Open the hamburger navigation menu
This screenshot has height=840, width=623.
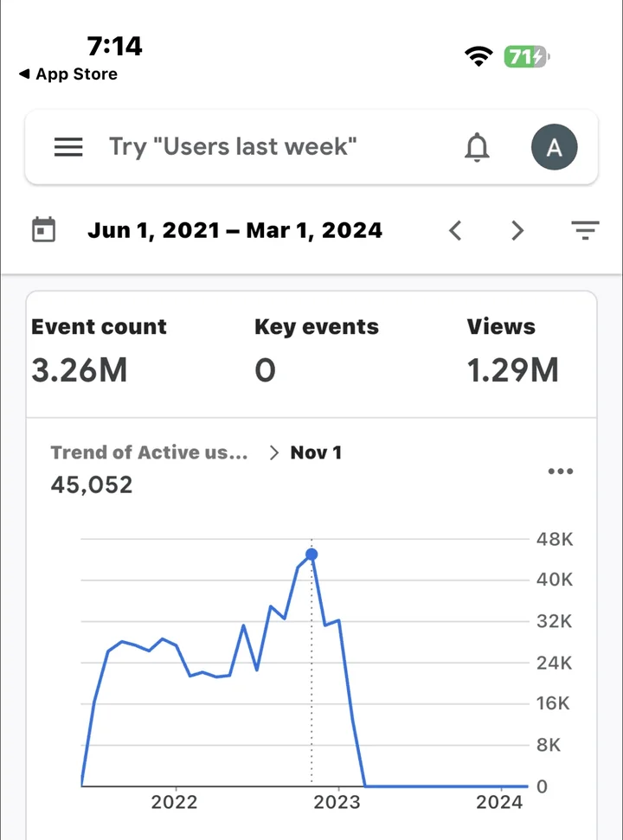coord(68,147)
